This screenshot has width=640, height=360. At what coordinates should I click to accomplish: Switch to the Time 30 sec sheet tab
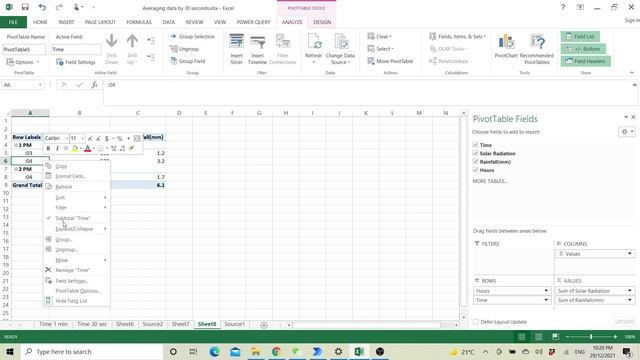[92, 324]
